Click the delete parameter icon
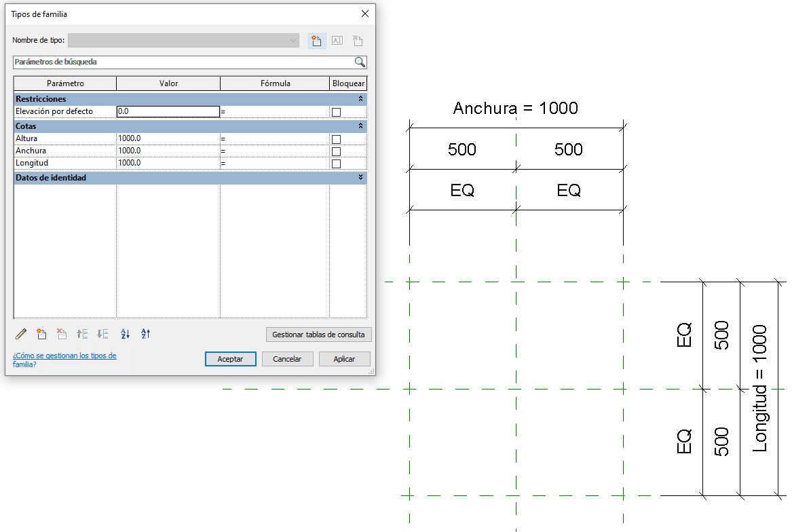The width and height of the screenshot is (792, 532). coord(62,333)
